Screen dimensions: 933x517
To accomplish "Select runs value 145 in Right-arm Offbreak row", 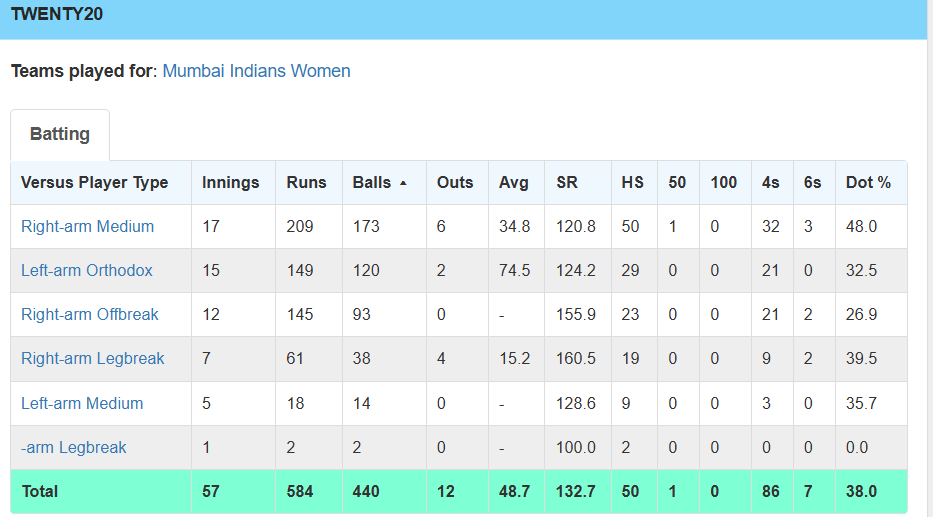I will coord(300,315).
